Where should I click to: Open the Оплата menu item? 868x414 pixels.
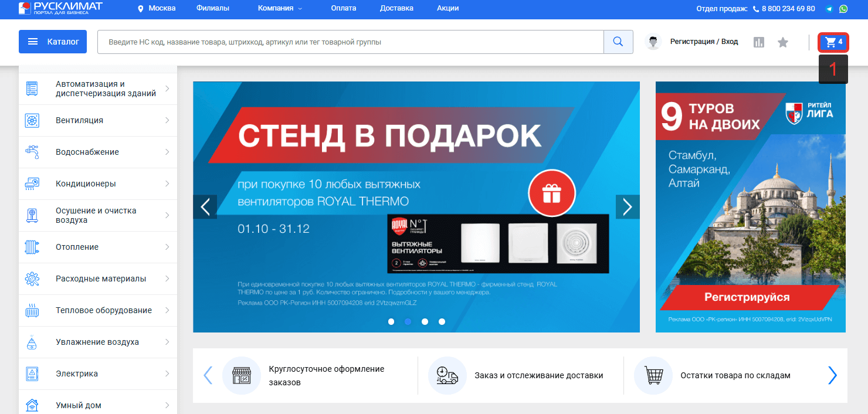[x=343, y=8]
